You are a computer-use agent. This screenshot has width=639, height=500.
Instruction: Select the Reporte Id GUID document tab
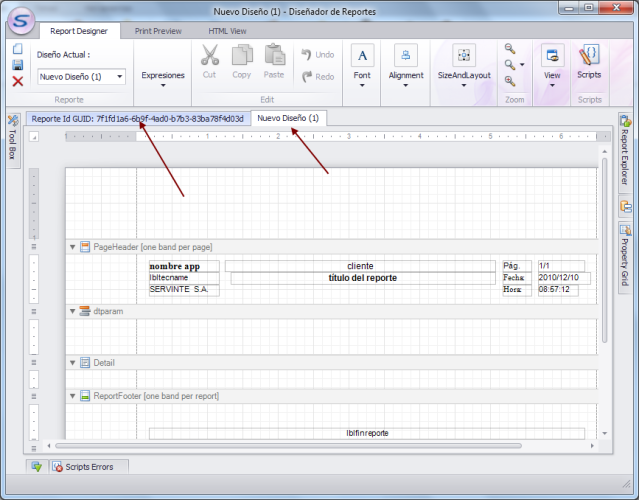[x=137, y=118]
